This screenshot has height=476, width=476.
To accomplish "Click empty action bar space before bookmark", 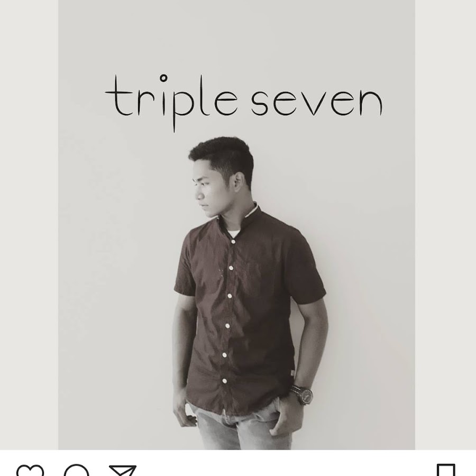I will click(x=286, y=470).
